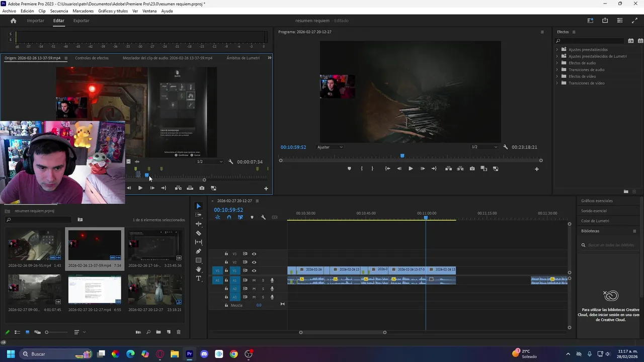This screenshot has width=644, height=362.
Task: Open the Exportar workspace
Action: pos(81,21)
